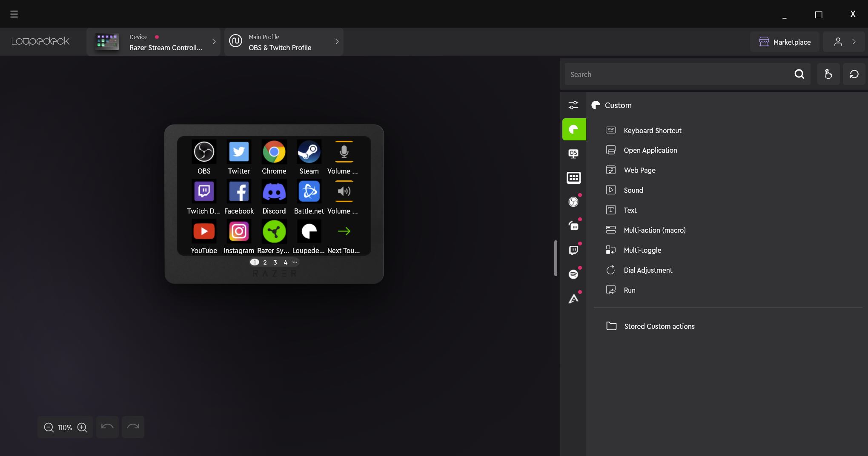Expand the user account menu
This screenshot has width=868, height=456.
pos(844,42)
